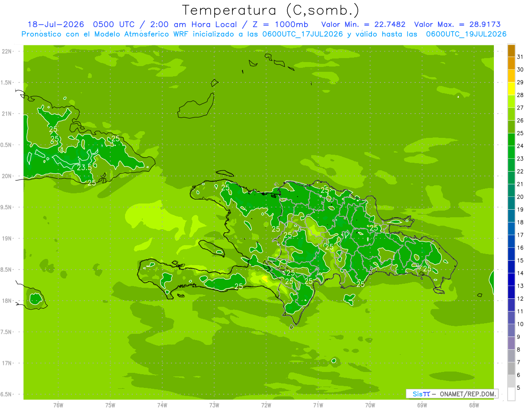Pick the teal swatch between 19 and 20
The width and height of the screenshot is (532, 411).
(x=511, y=203)
